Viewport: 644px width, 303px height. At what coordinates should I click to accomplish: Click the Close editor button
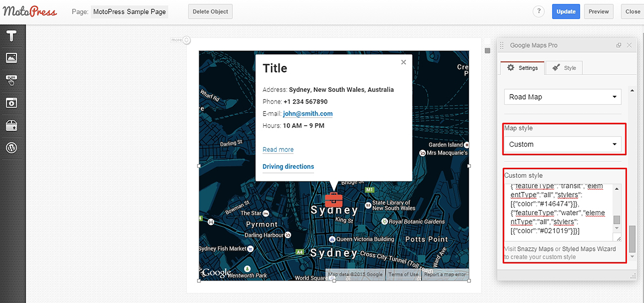coord(632,12)
